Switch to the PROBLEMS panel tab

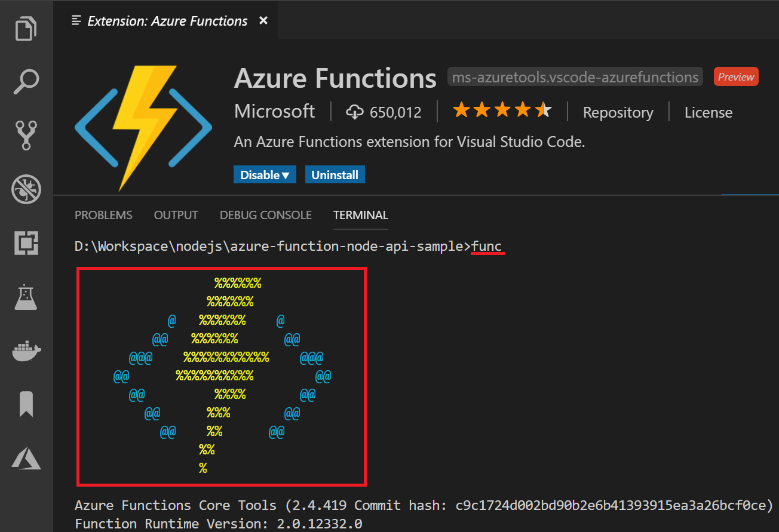(x=103, y=215)
